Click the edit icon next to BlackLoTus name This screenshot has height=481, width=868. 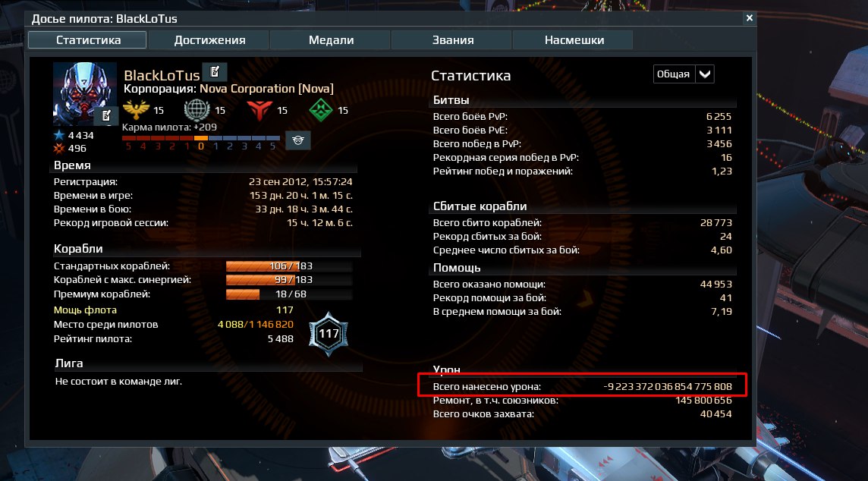[x=215, y=72]
